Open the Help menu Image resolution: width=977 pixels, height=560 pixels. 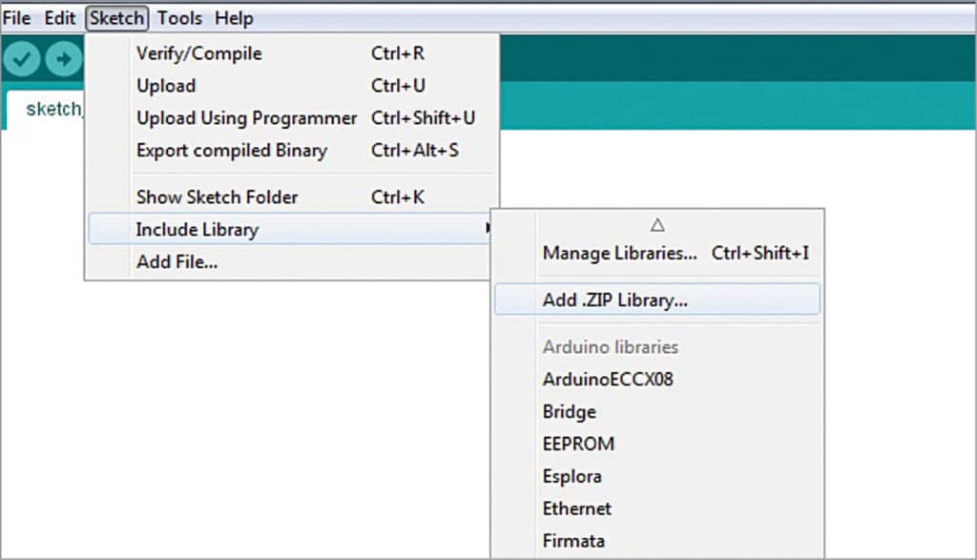click(x=234, y=18)
